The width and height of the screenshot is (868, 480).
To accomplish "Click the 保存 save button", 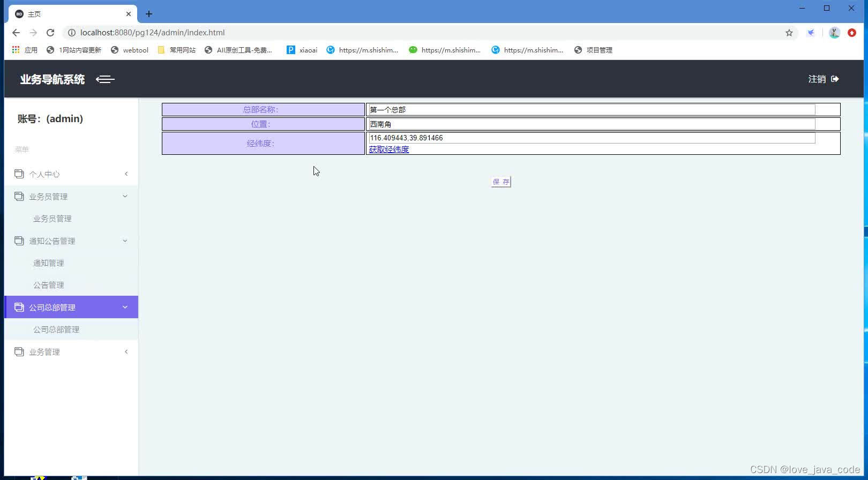I will [x=501, y=182].
